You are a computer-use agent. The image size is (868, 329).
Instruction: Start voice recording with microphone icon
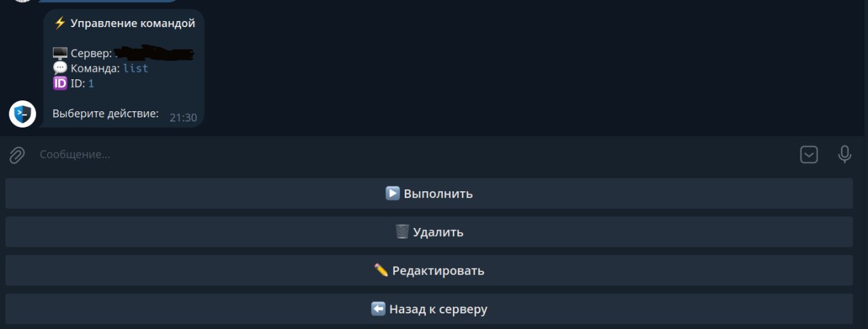tap(844, 155)
